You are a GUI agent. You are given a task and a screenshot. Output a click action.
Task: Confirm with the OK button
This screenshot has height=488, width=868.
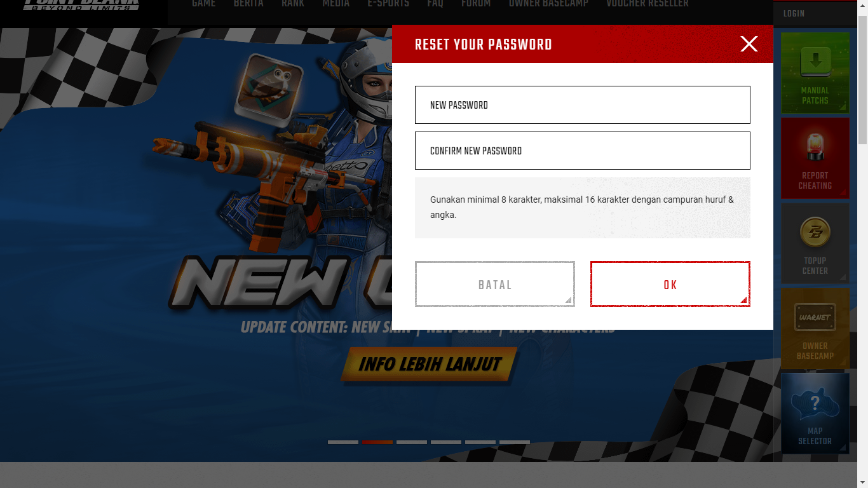click(x=670, y=284)
